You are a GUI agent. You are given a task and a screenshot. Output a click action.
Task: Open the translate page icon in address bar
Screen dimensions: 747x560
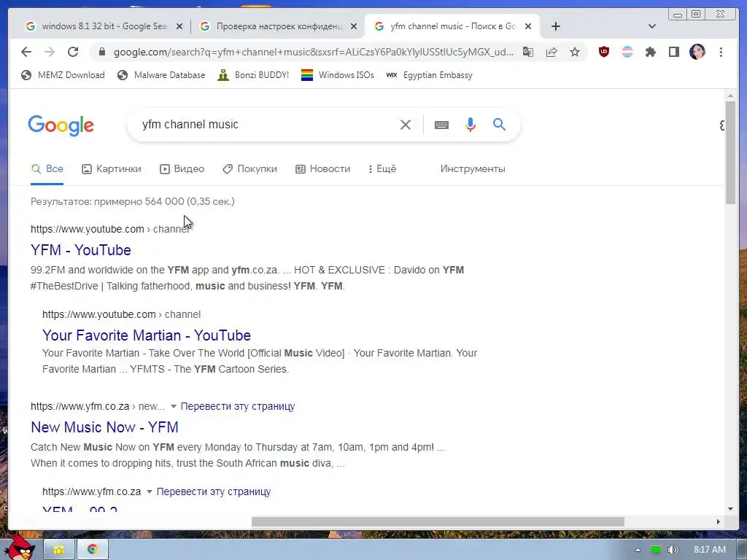click(528, 52)
